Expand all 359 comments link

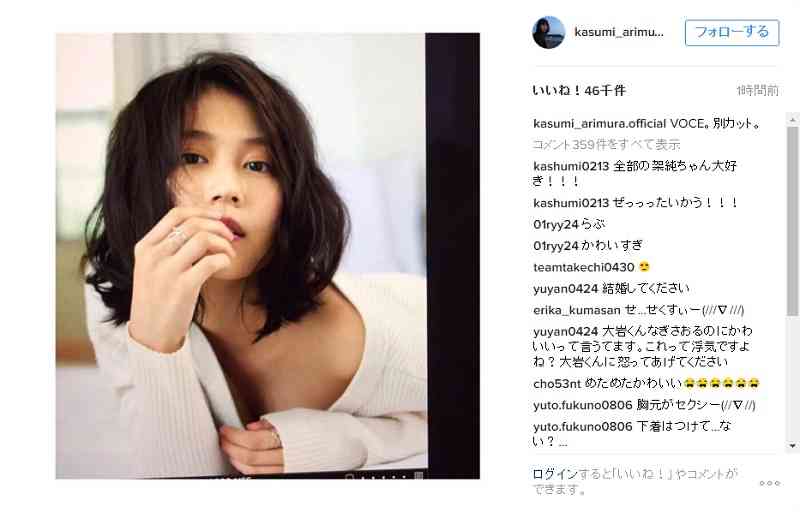click(606, 145)
